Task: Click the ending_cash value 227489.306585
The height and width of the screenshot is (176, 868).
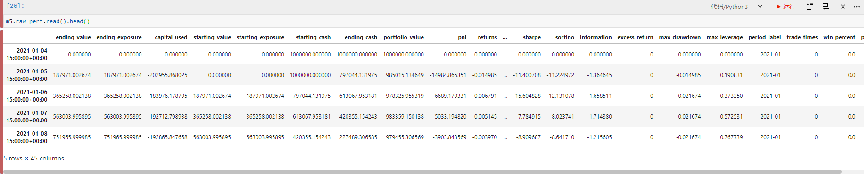Action: coord(358,137)
